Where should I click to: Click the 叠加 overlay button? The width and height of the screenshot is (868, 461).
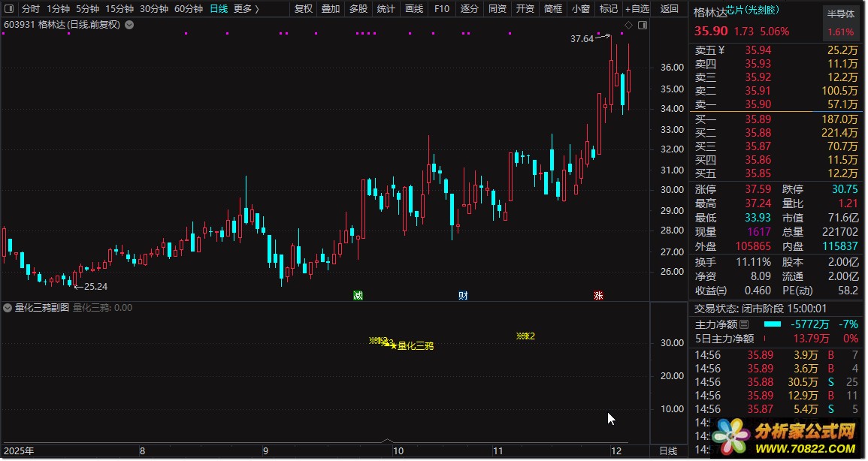[x=331, y=9]
